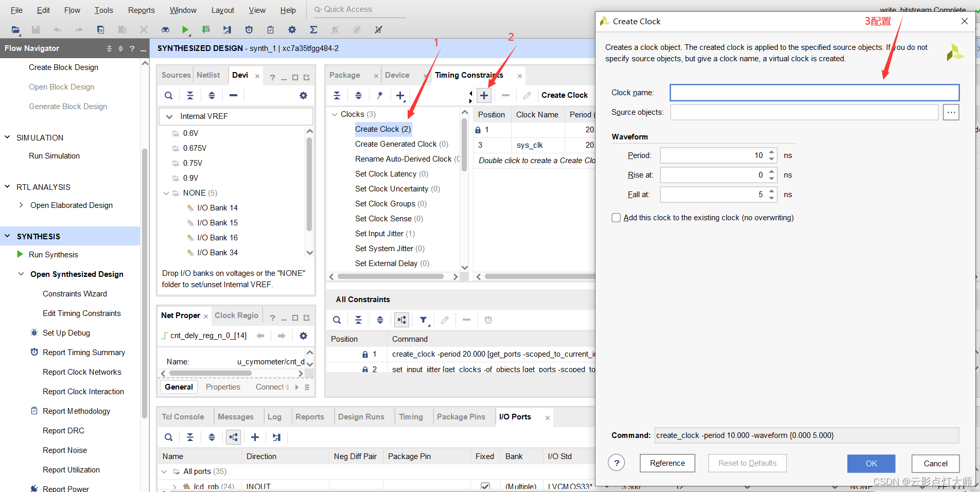Click horizontal scrollbar under Timing Constraints tree
This screenshot has height=492, width=980.
(390, 276)
